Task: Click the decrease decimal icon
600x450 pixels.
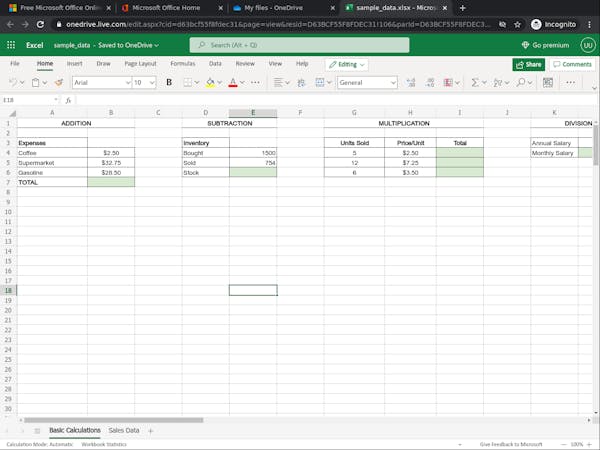Action: pos(430,82)
